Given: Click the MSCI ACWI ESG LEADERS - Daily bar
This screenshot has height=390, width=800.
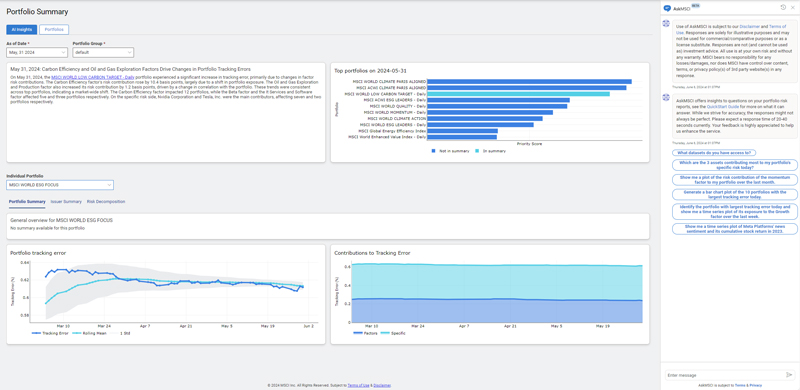Looking at the screenshot, I should 498,100.
